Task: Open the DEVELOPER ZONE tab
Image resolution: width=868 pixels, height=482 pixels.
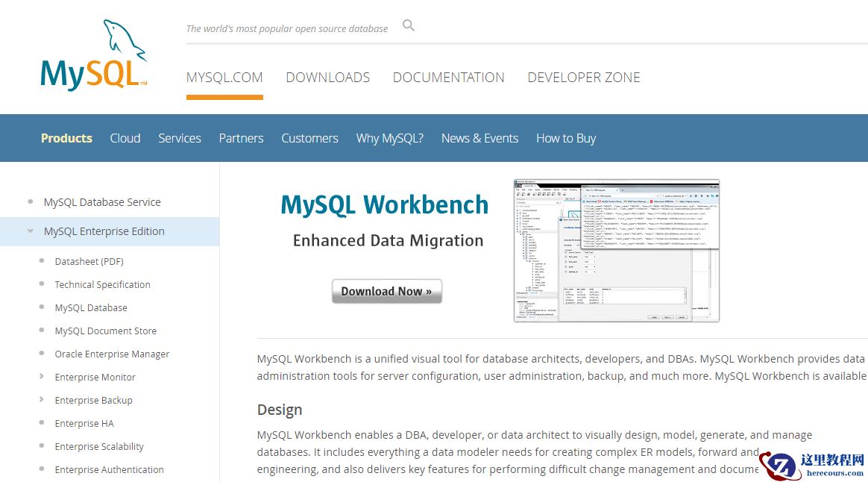Action: [583, 78]
